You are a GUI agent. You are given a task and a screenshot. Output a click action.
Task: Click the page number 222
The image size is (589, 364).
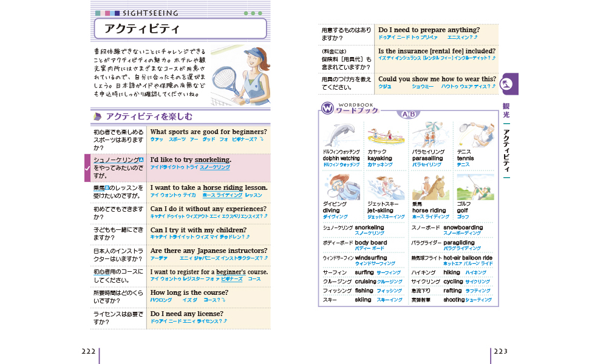88,351
